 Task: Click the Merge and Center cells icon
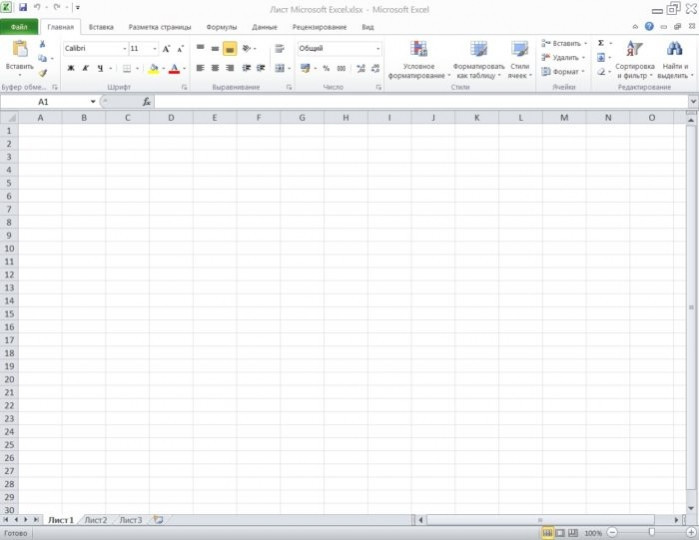pyautogui.click(x=280, y=68)
